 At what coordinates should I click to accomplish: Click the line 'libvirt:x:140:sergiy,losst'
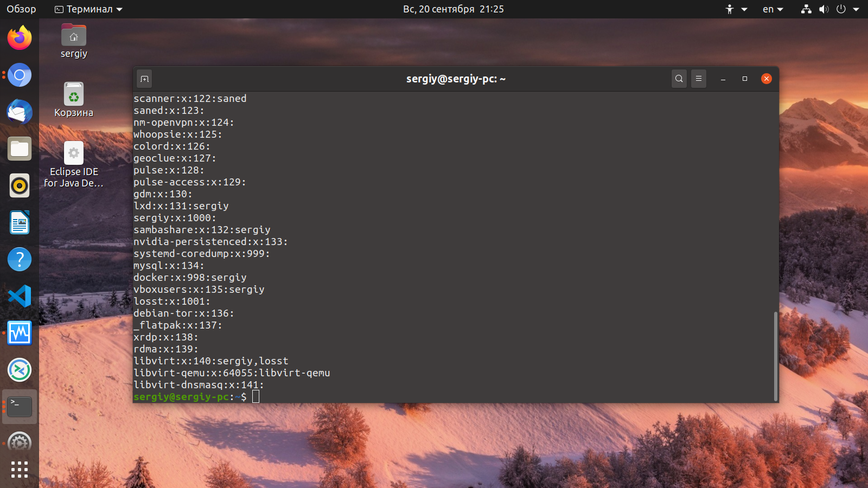(x=211, y=361)
